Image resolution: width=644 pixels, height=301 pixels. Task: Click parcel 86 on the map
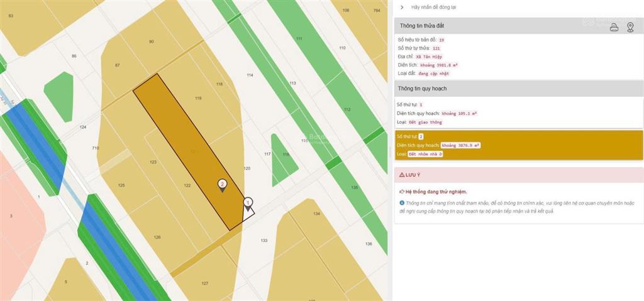(74, 57)
